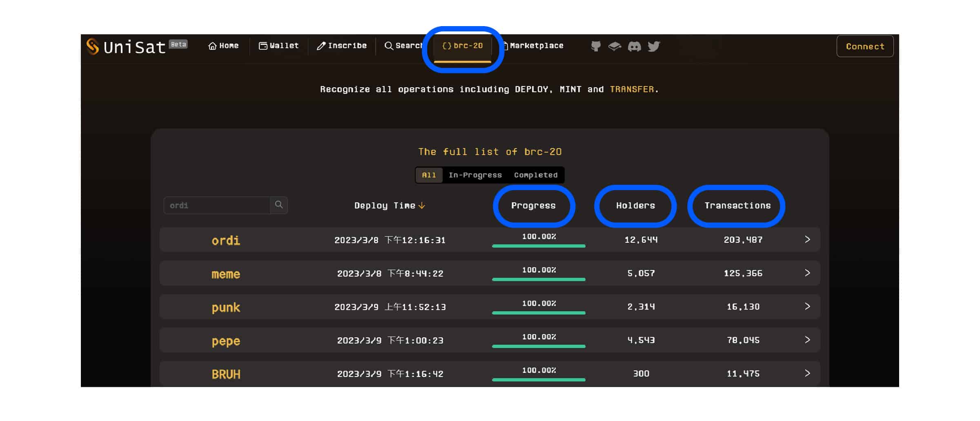
Task: Click the meme deploy time 8:44:22
Action: (390, 273)
